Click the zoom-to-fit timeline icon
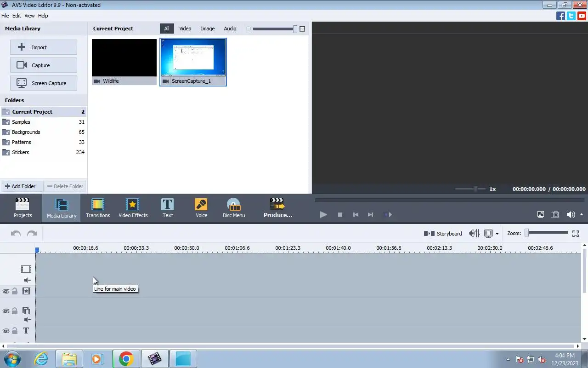 (x=575, y=234)
